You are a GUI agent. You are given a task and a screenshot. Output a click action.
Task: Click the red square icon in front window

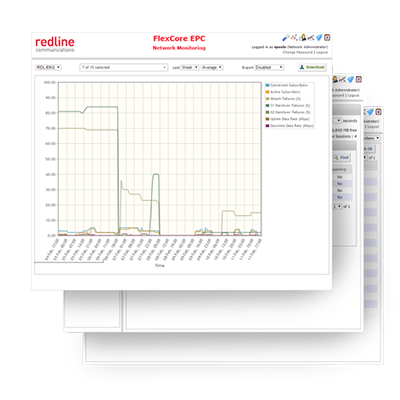click(x=327, y=38)
